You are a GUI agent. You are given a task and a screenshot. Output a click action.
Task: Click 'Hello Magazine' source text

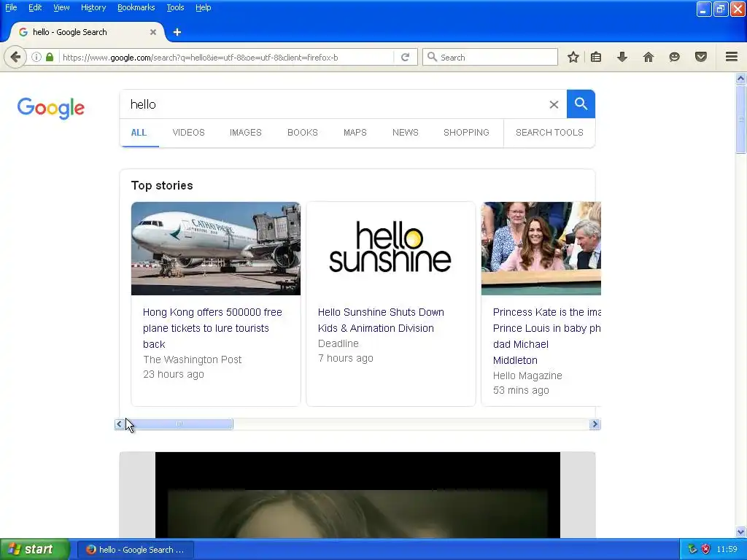pos(527,376)
